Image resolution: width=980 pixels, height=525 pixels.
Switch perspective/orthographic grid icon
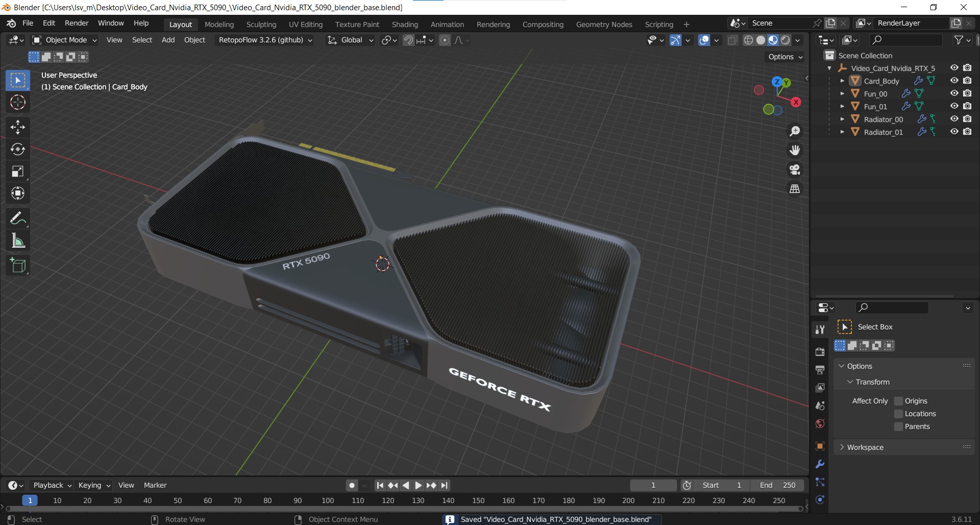[x=795, y=189]
